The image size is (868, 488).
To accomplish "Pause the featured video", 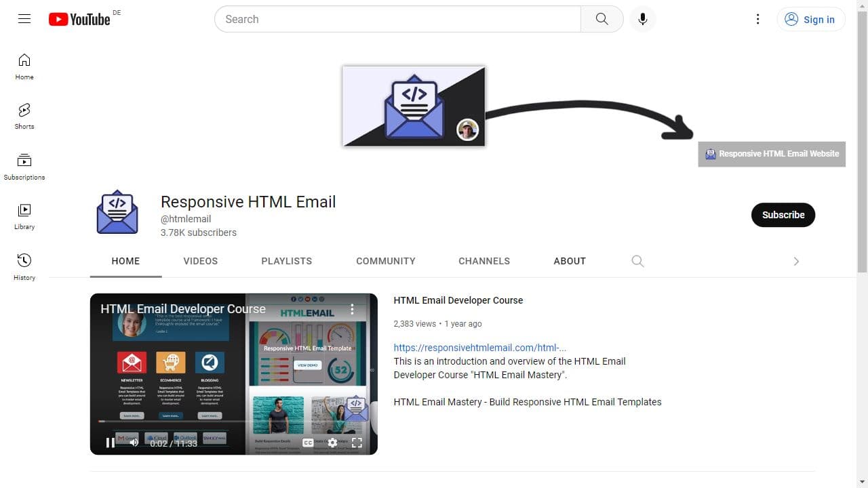I will pos(110,443).
